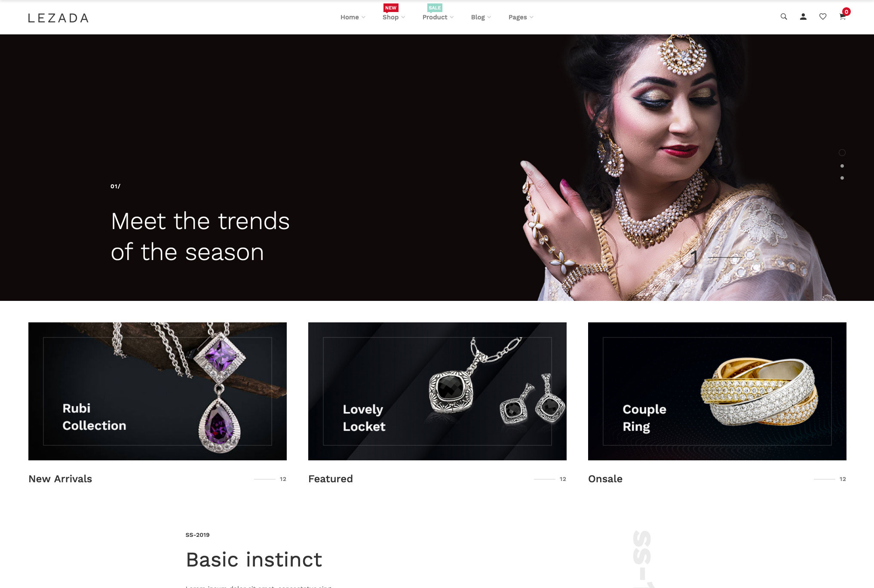
Task: Open the Blog menu item
Action: (481, 17)
